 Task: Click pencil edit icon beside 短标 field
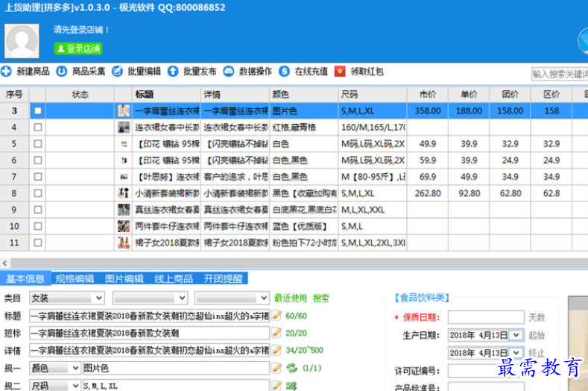tap(276, 332)
